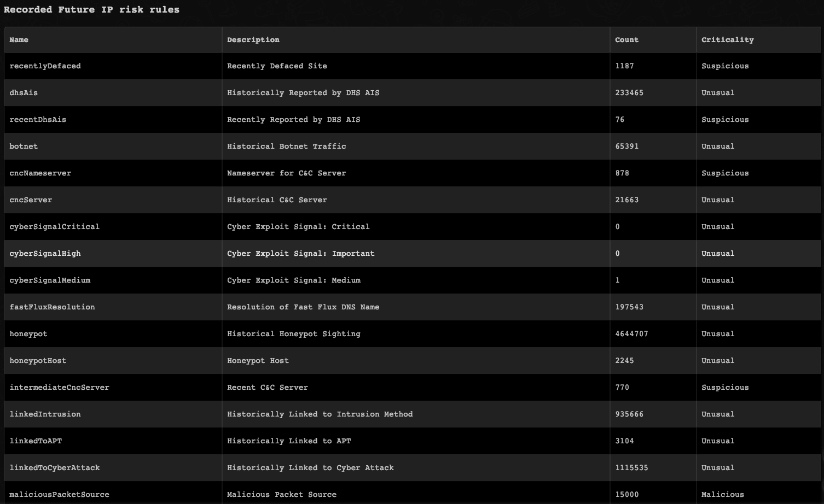The width and height of the screenshot is (824, 504).
Task: Select the linkedToAPT rule name
Action: click(x=36, y=441)
